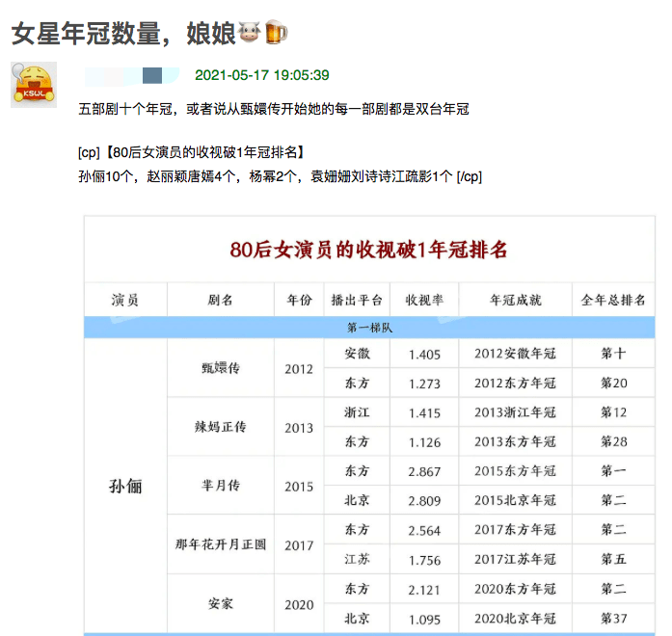Click the 剧名 column header
Viewport: 672px width, 636px height.
(x=220, y=300)
